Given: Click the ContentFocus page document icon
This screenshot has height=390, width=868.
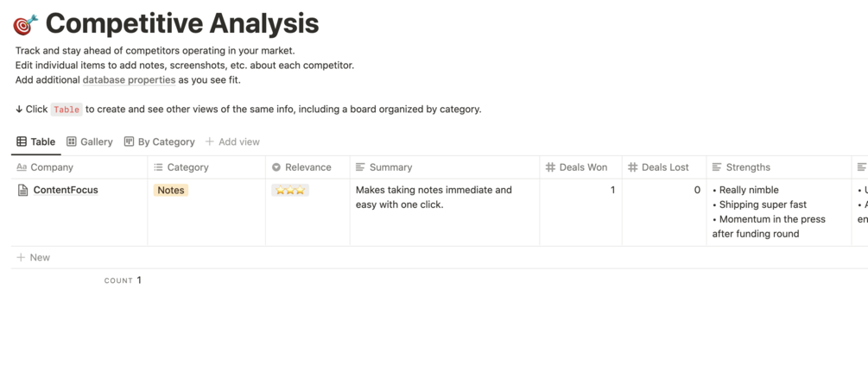Looking at the screenshot, I should click(22, 190).
